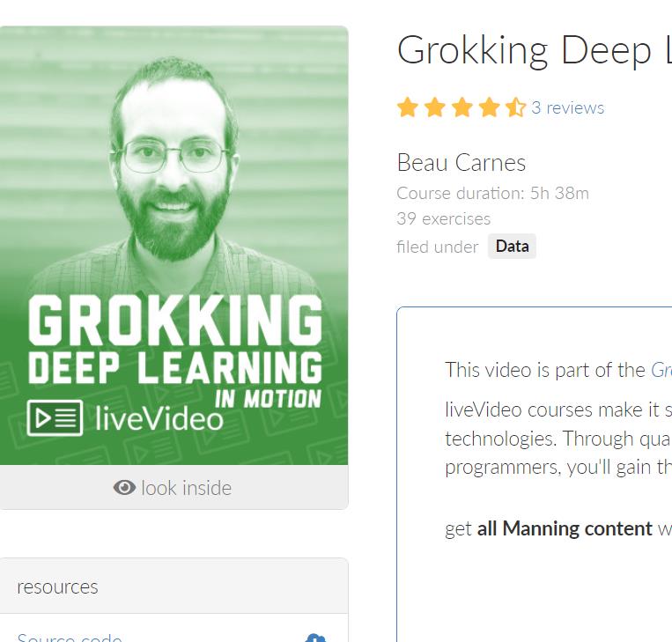The height and width of the screenshot is (642, 672).
Task: Click the Course duration 5h 38m text
Action: 493,193
